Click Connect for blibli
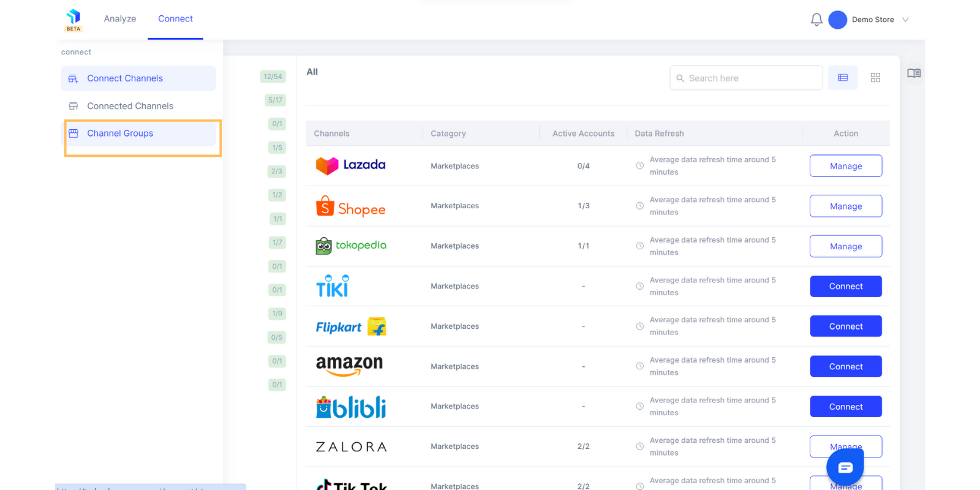The height and width of the screenshot is (490, 980). (846, 407)
